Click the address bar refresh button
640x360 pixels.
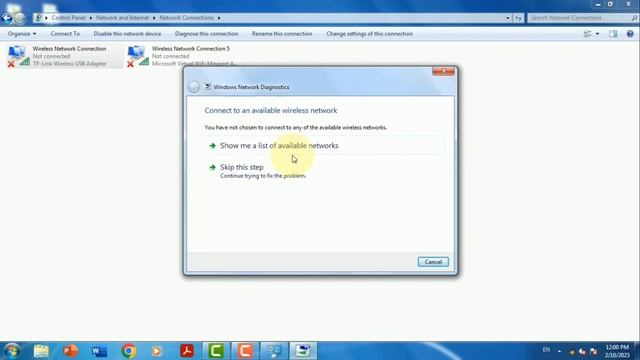[518, 18]
